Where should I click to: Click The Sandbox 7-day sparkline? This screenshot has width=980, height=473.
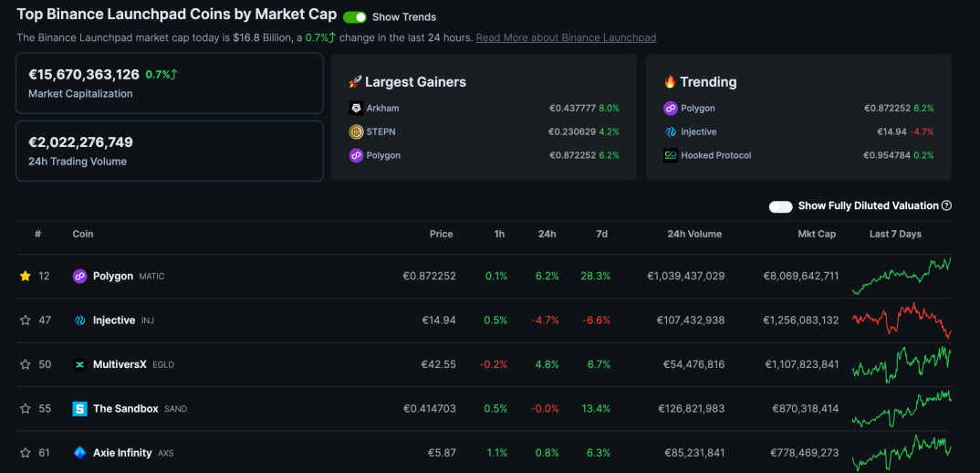click(902, 408)
